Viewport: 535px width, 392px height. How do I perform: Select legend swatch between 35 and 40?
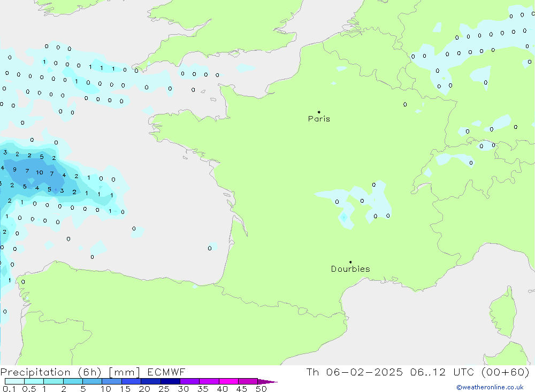coord(209,381)
